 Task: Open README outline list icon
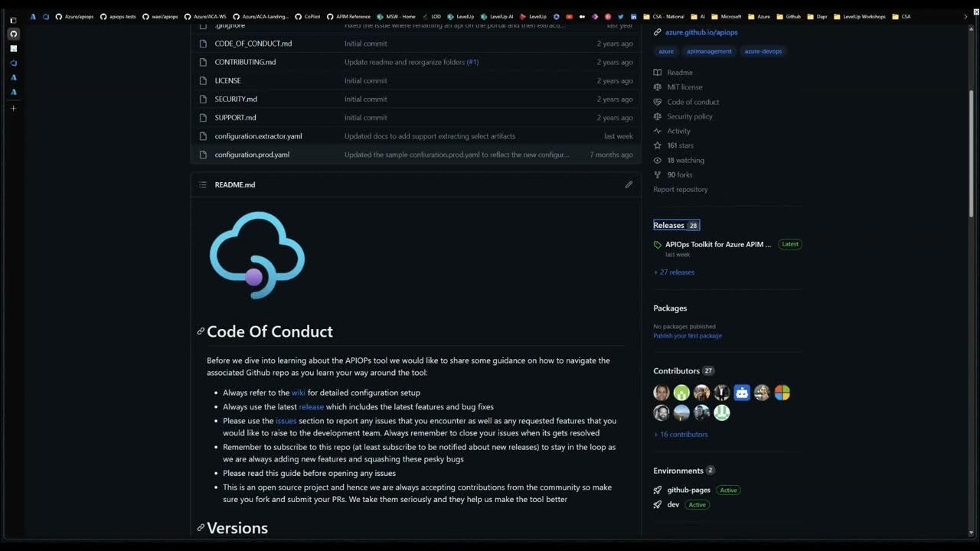pos(202,184)
